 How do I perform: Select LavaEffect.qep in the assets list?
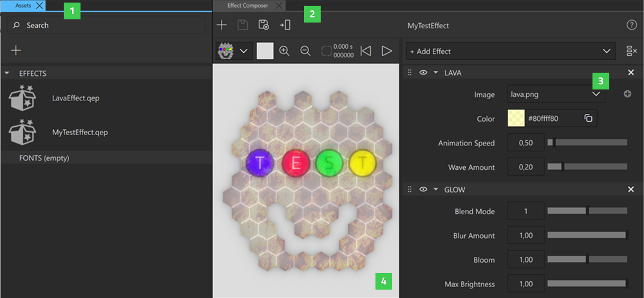75,98
